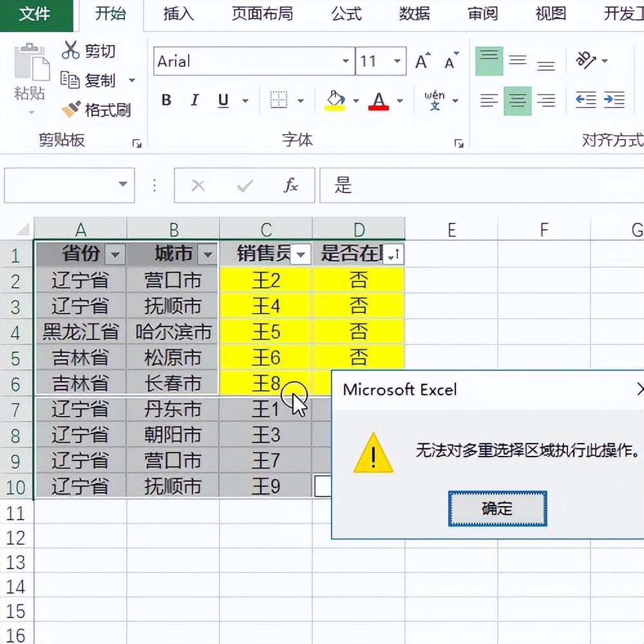The image size is (644, 644).
Task: Apply italic formatting with the I icon
Action: [x=194, y=100]
